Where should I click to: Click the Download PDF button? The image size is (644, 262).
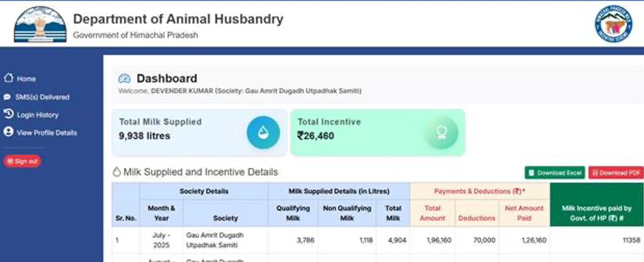click(615, 172)
